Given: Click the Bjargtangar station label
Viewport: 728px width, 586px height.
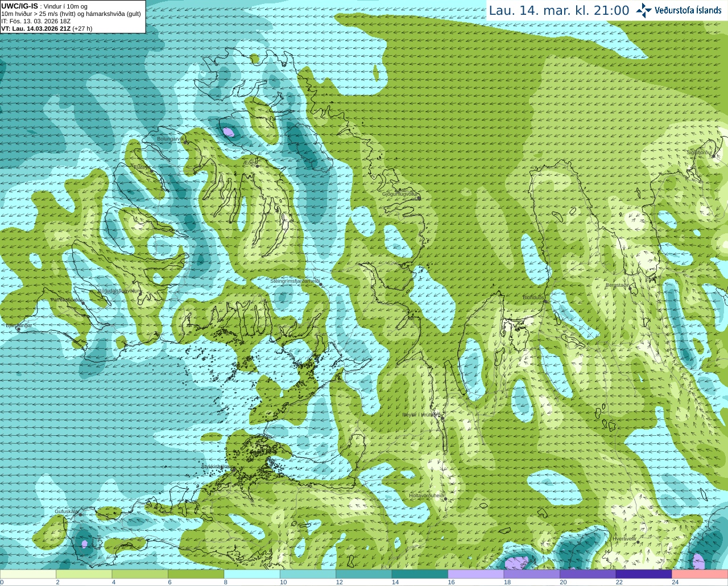Looking at the screenshot, I should [x=18, y=325].
